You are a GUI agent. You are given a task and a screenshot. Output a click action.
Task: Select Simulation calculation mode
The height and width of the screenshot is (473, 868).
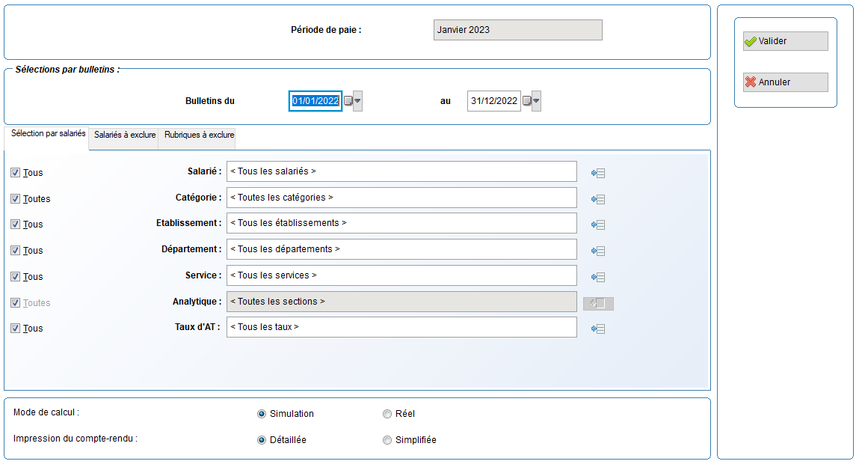262,415
